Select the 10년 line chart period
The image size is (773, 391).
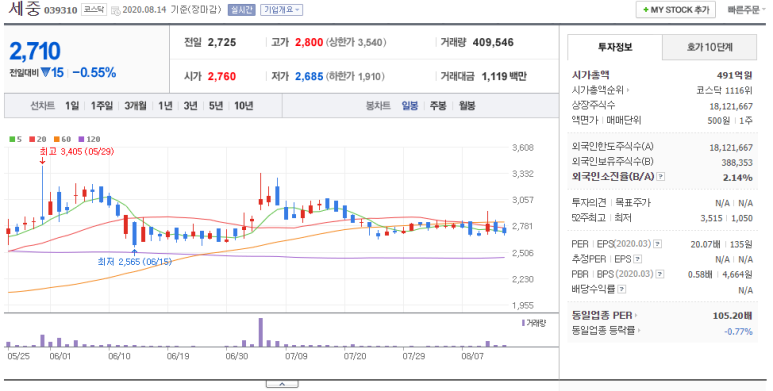(244, 106)
